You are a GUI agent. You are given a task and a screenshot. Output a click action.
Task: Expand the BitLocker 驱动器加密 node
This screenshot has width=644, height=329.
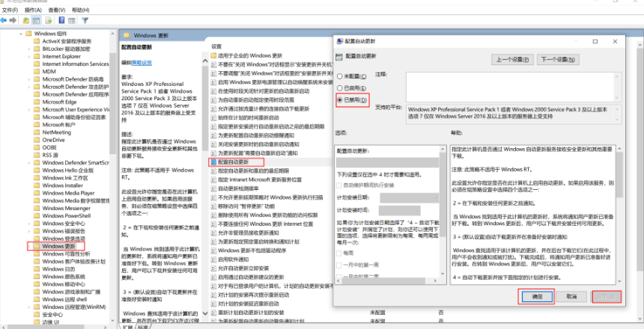coord(28,49)
